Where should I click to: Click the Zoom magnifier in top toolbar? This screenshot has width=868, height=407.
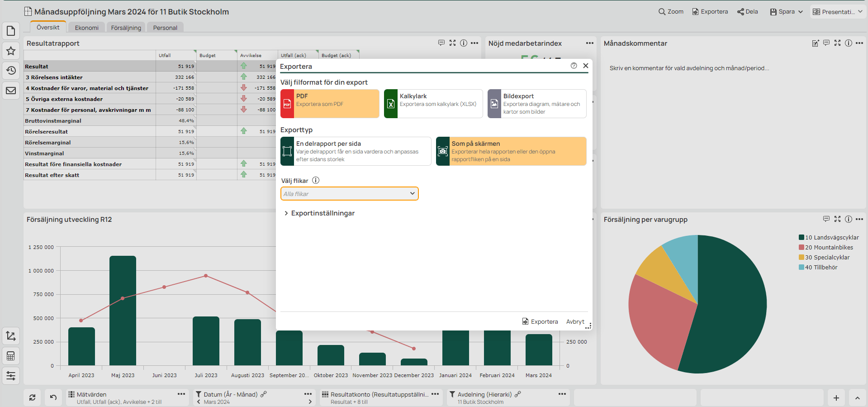pyautogui.click(x=671, y=12)
